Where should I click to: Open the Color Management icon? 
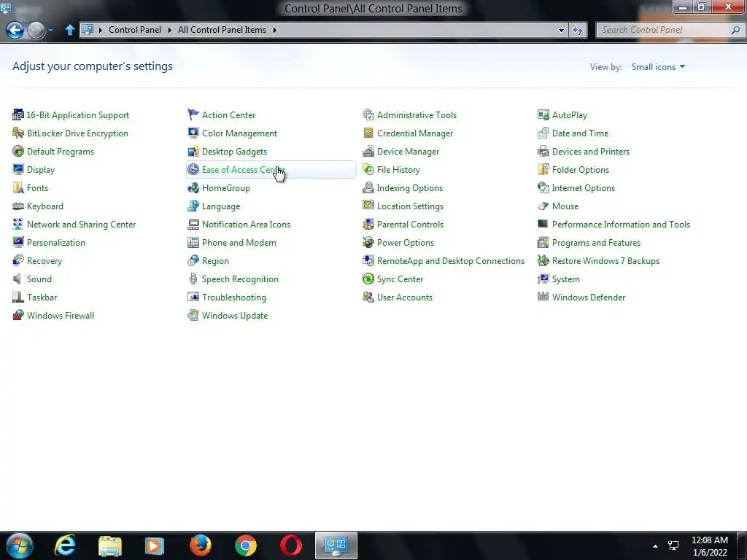click(x=193, y=133)
